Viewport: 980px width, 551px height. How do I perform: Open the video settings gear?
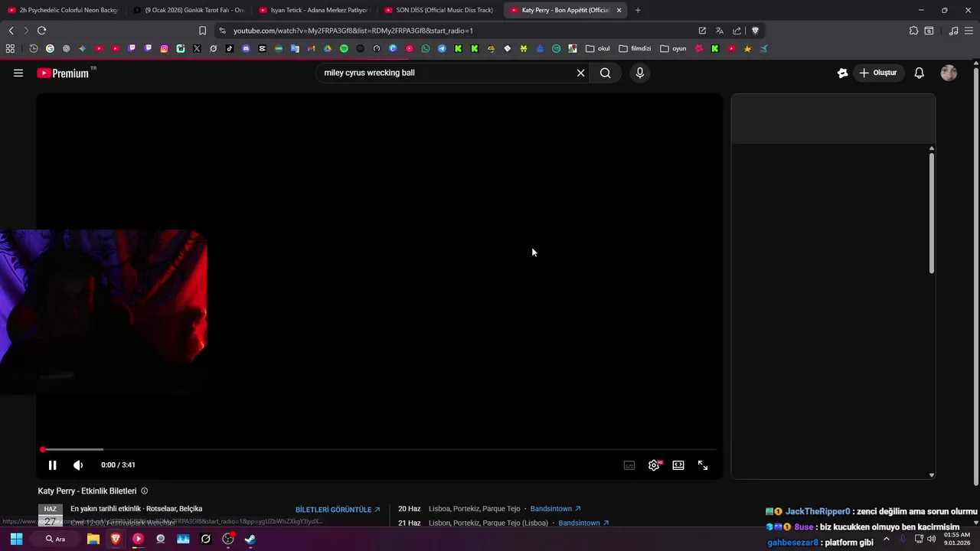coord(654,465)
